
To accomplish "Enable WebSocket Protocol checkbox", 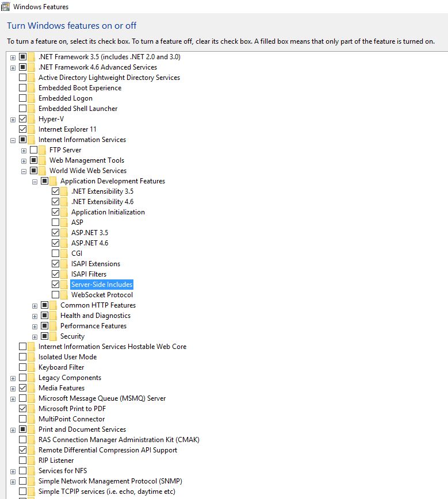I will 55,295.
